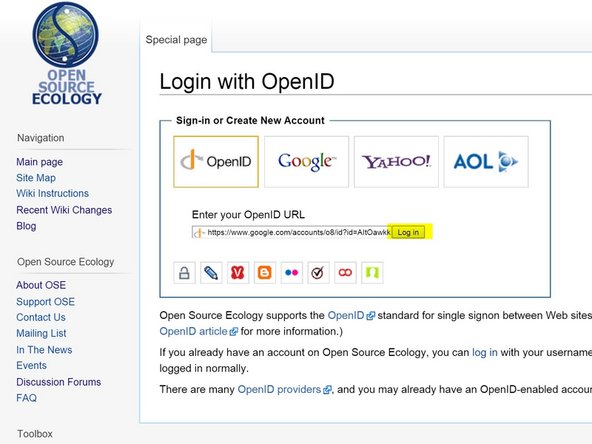Click the 'log in' inline link

485,353
